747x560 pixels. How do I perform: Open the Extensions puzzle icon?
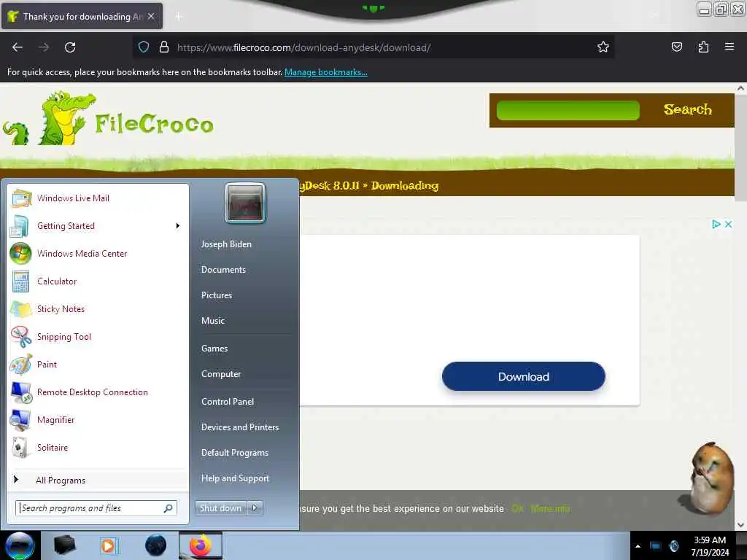tap(703, 47)
